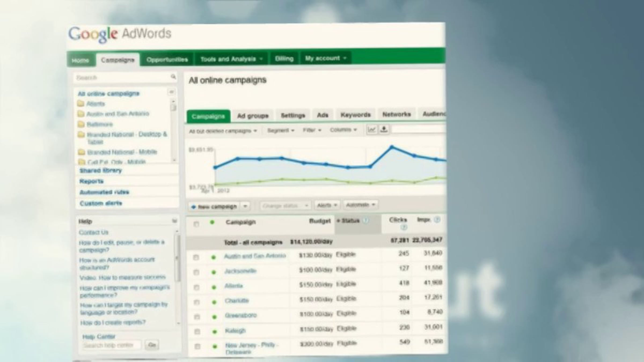Open the help icon under the Clicks header

pyautogui.click(x=403, y=227)
